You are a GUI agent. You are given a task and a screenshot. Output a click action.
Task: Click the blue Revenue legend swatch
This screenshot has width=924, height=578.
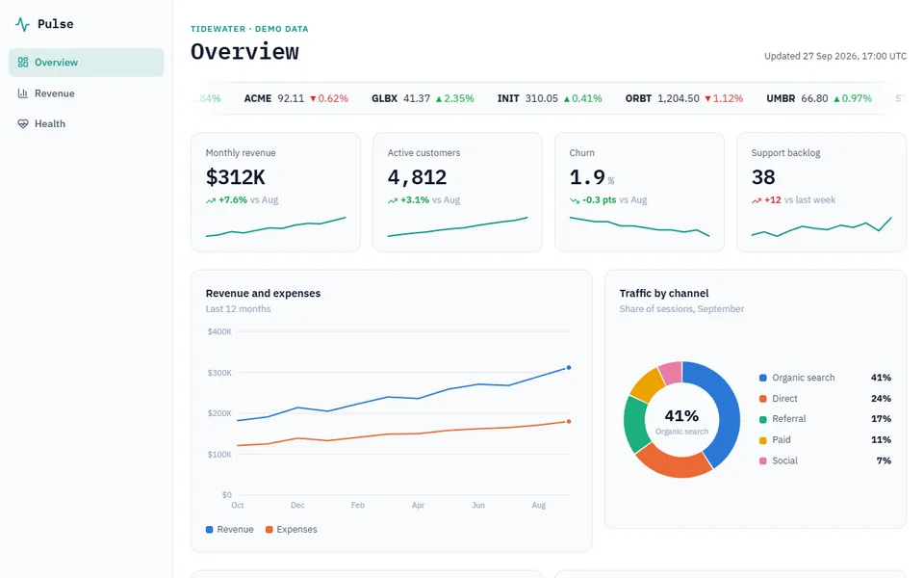(209, 530)
